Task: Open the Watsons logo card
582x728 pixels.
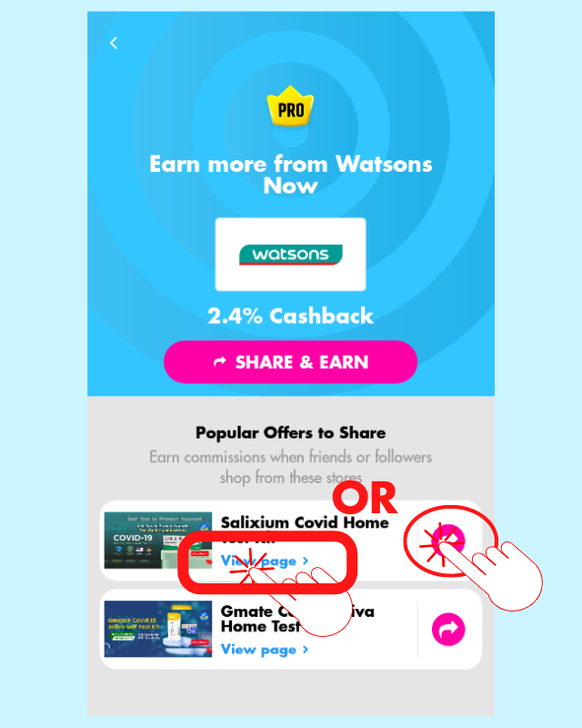Action: tap(290, 255)
